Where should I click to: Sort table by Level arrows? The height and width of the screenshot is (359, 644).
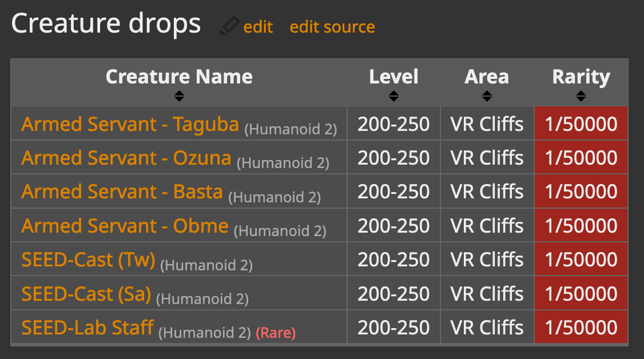(x=393, y=96)
